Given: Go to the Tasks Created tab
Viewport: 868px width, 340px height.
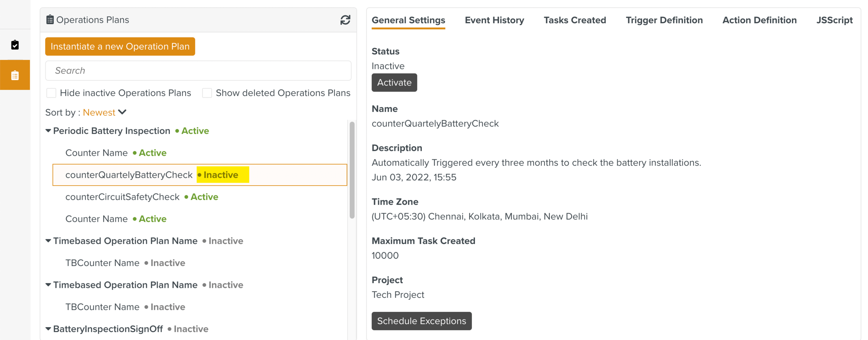Looking at the screenshot, I should [575, 20].
